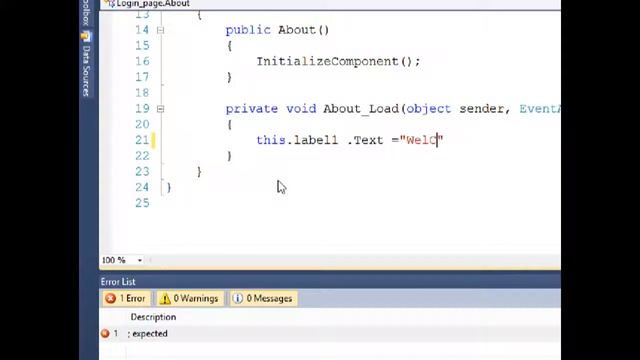
Task: Click line number 25 in the margin
Action: point(142,203)
